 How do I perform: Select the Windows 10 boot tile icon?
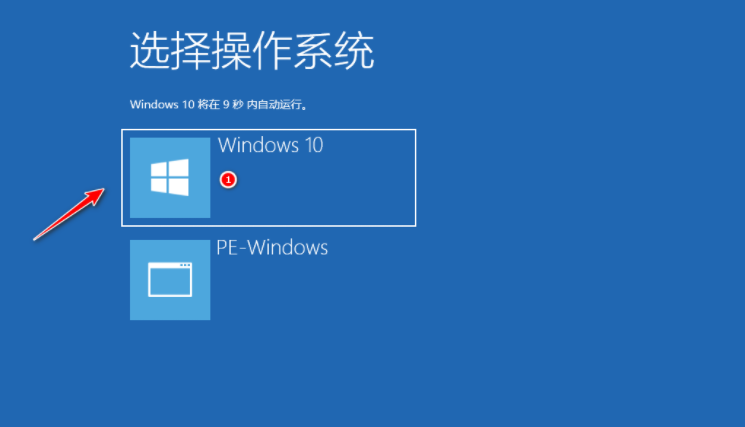170,178
